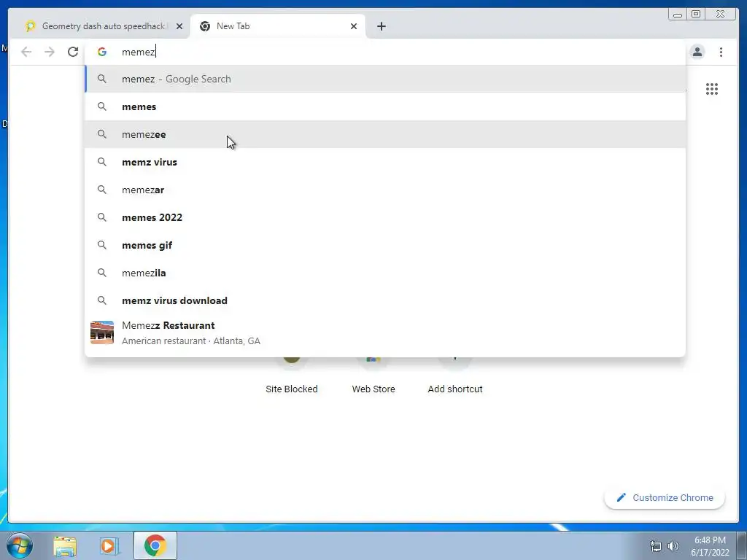This screenshot has height=560, width=747.
Task: Open the Chrome three-dot menu
Action: (x=721, y=52)
